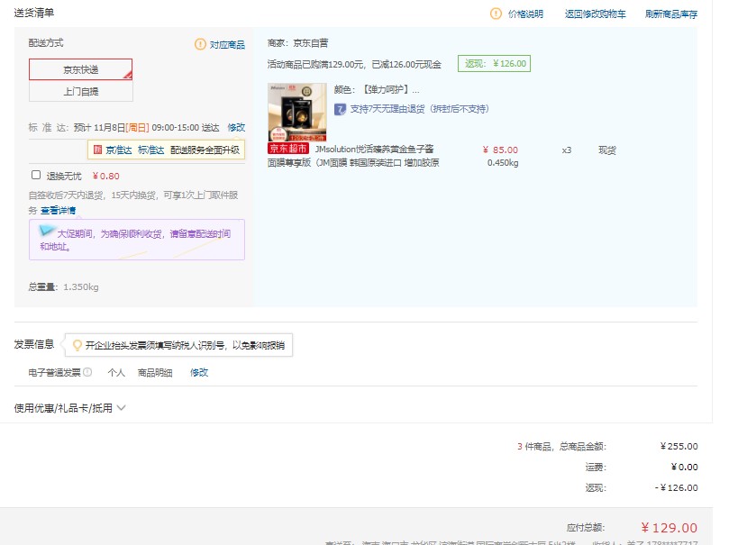The width and height of the screenshot is (756, 545).
Task: Click 返回修改购物车 link
Action: coord(595,14)
